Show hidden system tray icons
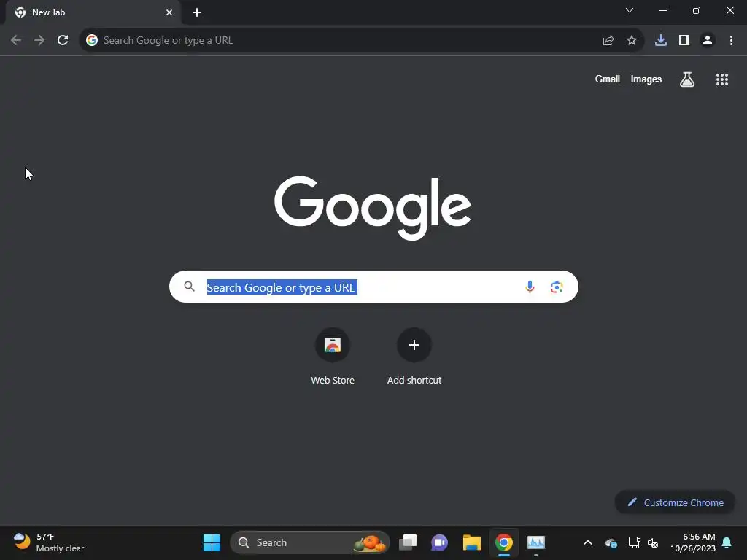 pyautogui.click(x=588, y=542)
